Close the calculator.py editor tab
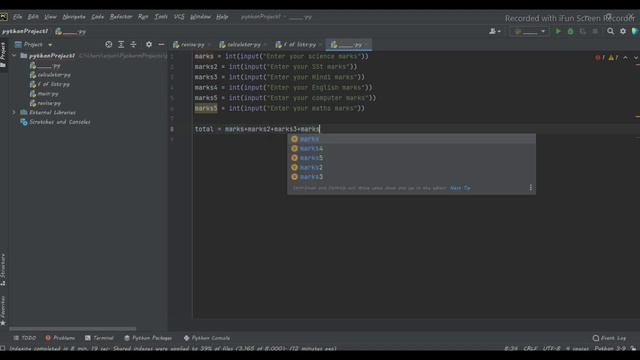This screenshot has width=640, height=360. [x=265, y=44]
